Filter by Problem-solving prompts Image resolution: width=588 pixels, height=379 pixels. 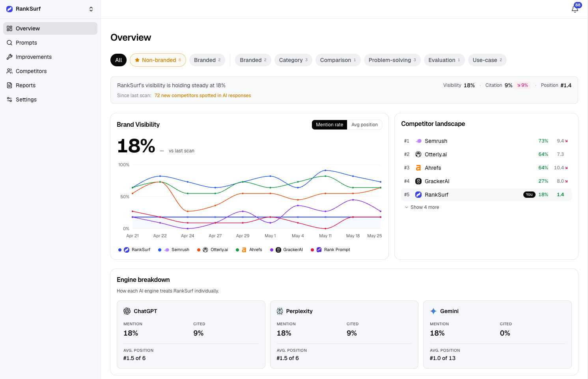(x=392, y=60)
